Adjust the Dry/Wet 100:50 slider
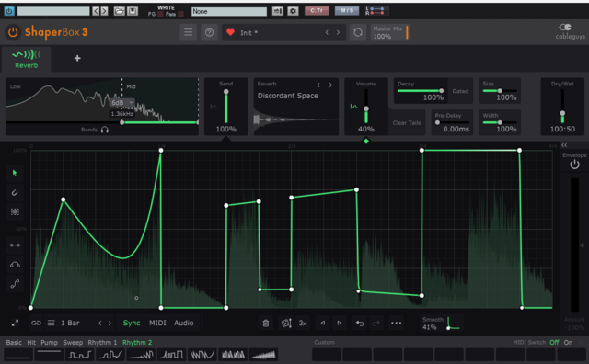This screenshot has width=589, height=364. point(562,107)
